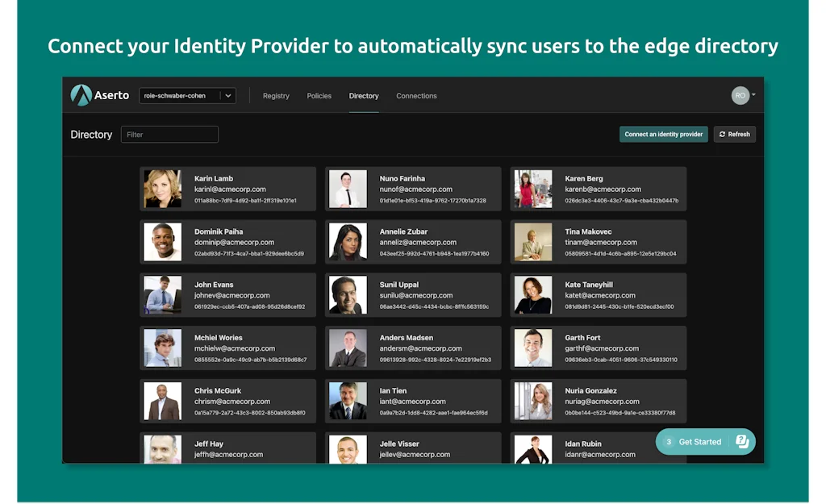Open Karin Lamb's profile photo
The height and width of the screenshot is (504, 826).
162,189
